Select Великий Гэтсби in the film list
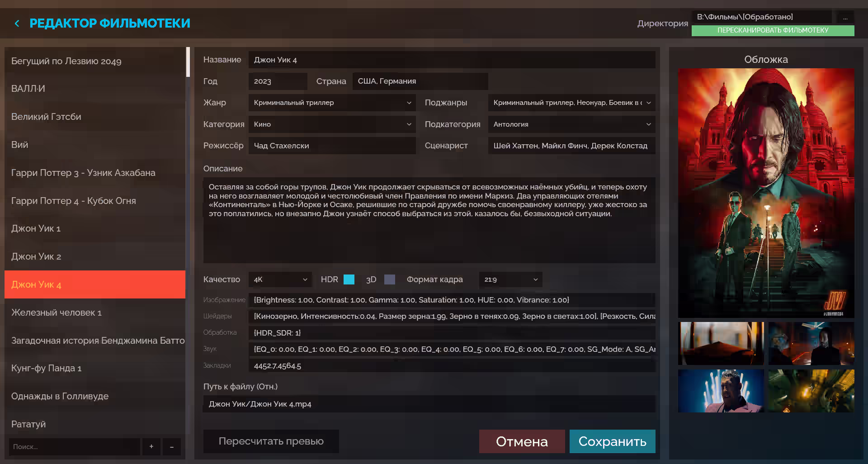The width and height of the screenshot is (868, 464). 95,117
